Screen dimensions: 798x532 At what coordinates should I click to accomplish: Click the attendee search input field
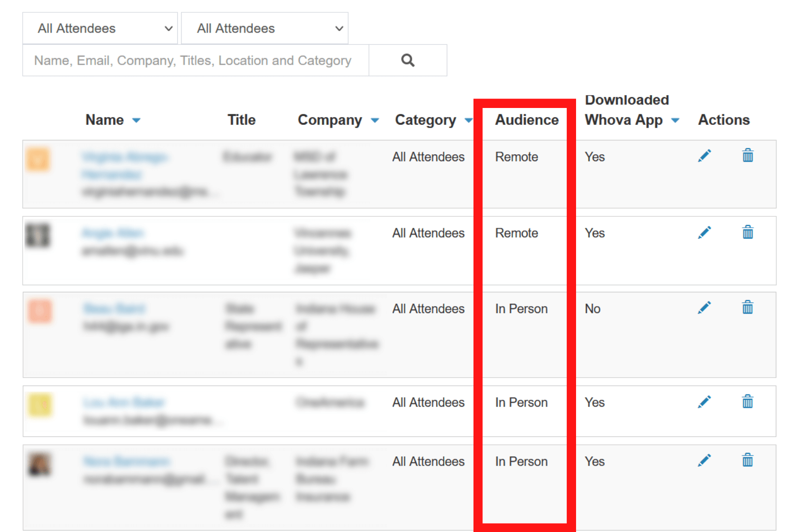195,60
